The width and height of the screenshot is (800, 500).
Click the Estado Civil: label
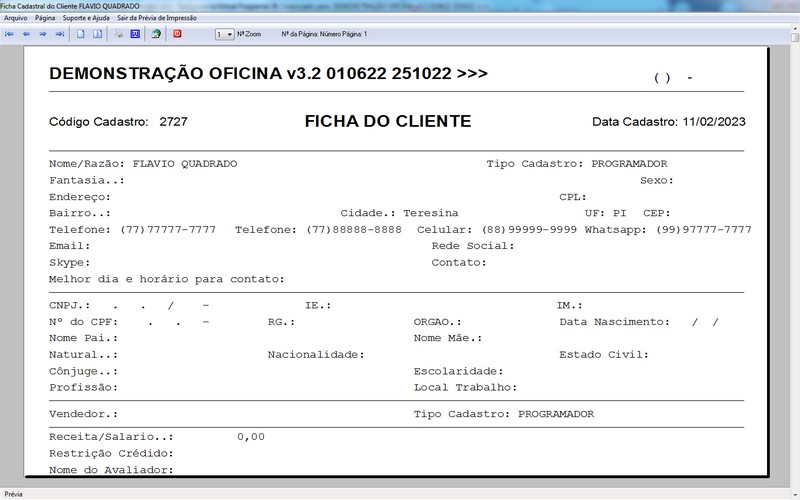(x=604, y=355)
